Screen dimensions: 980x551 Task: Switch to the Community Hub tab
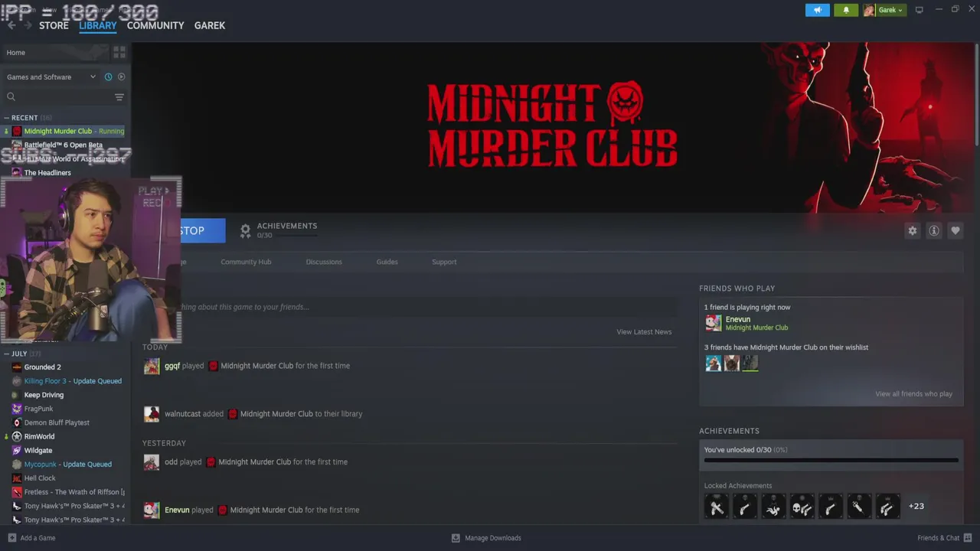[x=246, y=262]
